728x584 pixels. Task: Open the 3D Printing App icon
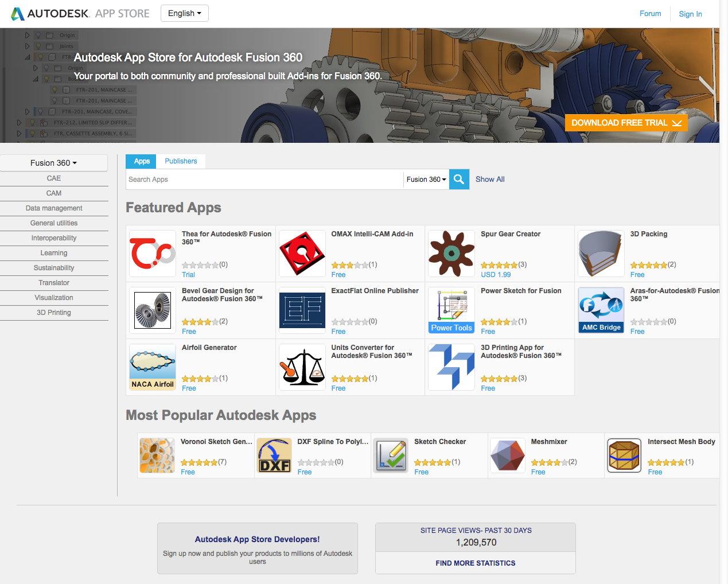pos(451,367)
